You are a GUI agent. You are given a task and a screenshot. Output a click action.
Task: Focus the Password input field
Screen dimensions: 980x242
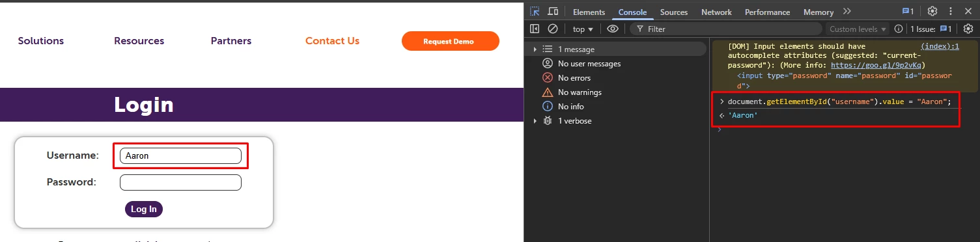click(180, 183)
